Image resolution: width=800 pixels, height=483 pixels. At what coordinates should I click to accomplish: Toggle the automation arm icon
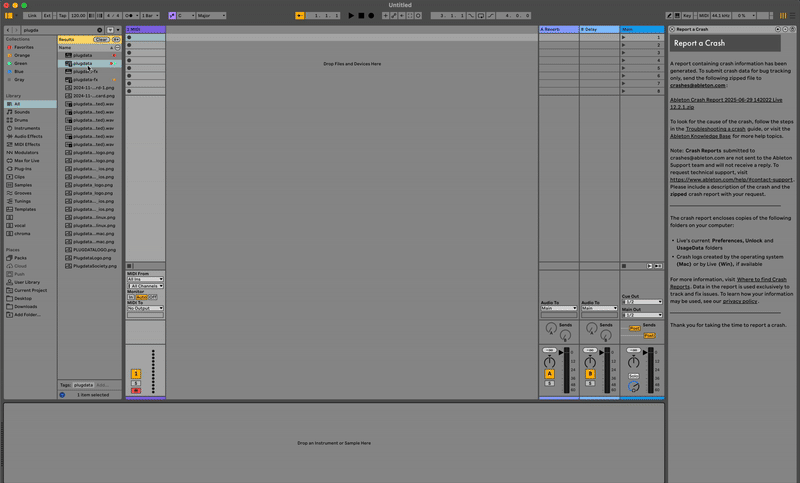pos(393,16)
